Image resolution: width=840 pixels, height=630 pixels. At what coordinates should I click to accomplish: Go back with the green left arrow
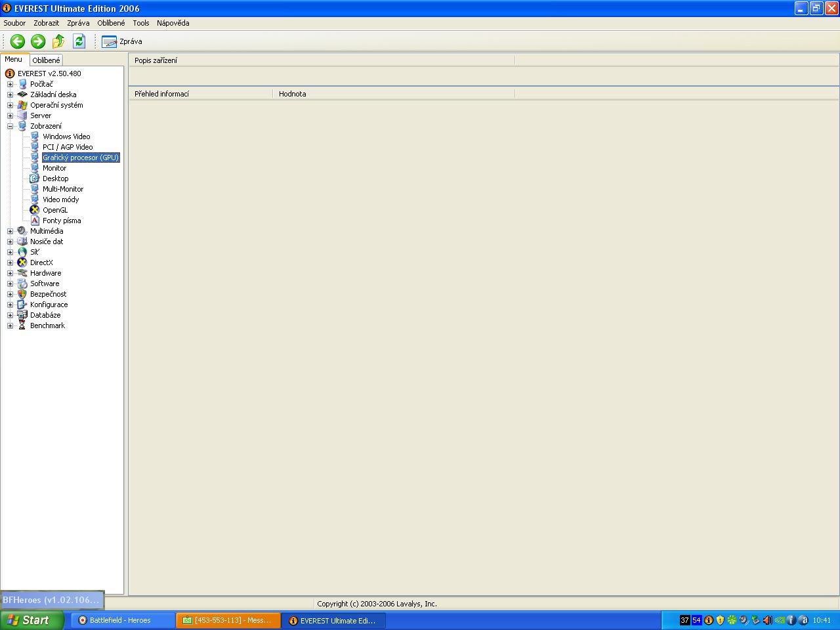[x=18, y=41]
